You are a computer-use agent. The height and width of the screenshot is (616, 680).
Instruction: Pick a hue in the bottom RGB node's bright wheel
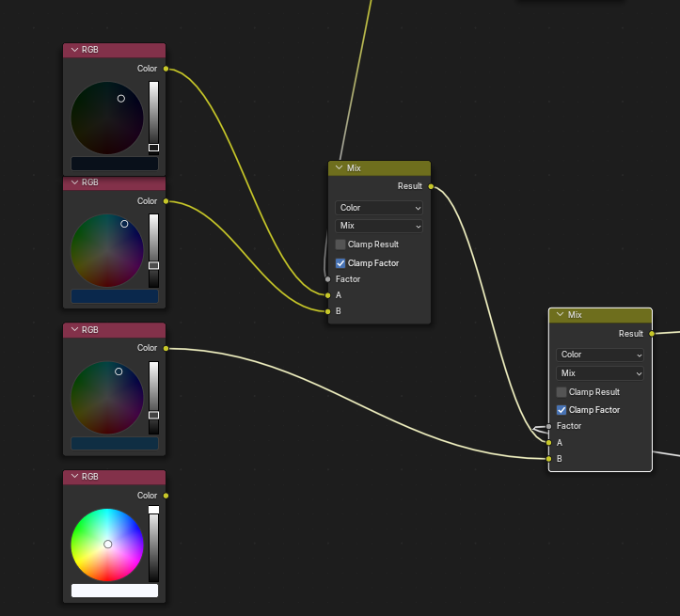pyautogui.click(x=107, y=545)
